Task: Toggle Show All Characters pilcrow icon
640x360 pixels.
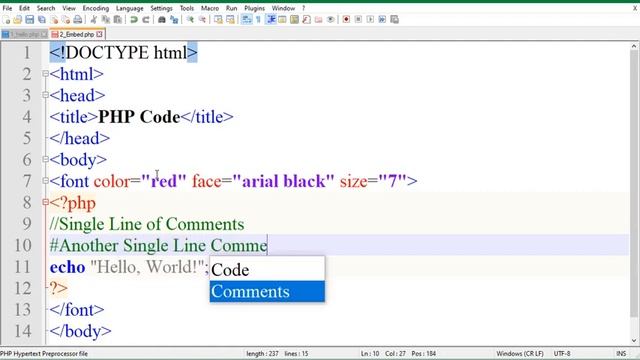Action: click(258, 19)
